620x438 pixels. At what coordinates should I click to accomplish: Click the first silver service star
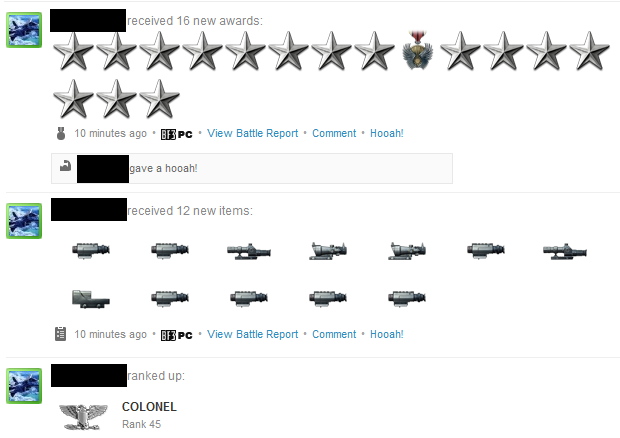(x=73, y=51)
